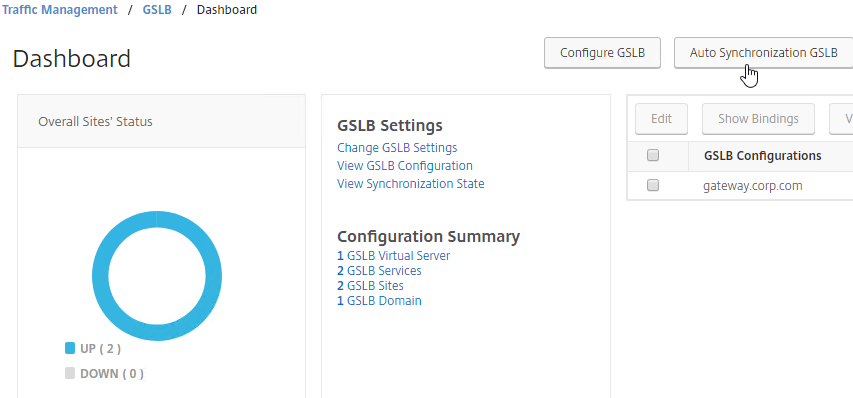Open View Synchronization State link
The height and width of the screenshot is (398, 853).
[411, 184]
